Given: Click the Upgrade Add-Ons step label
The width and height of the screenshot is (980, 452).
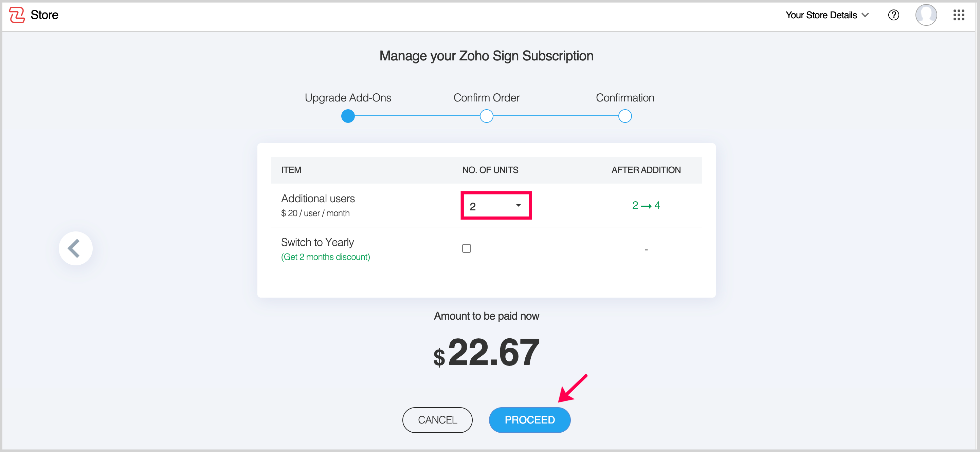Looking at the screenshot, I should [348, 98].
